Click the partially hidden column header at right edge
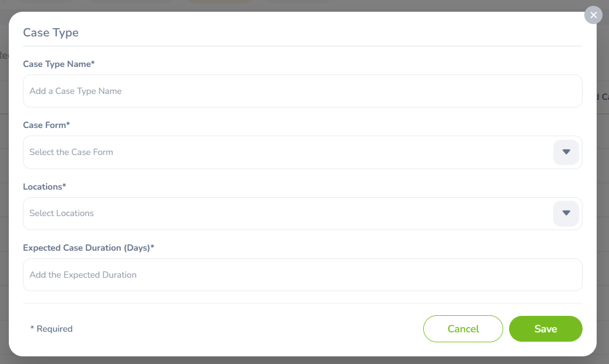Image resolution: width=609 pixels, height=364 pixels. 603,97
